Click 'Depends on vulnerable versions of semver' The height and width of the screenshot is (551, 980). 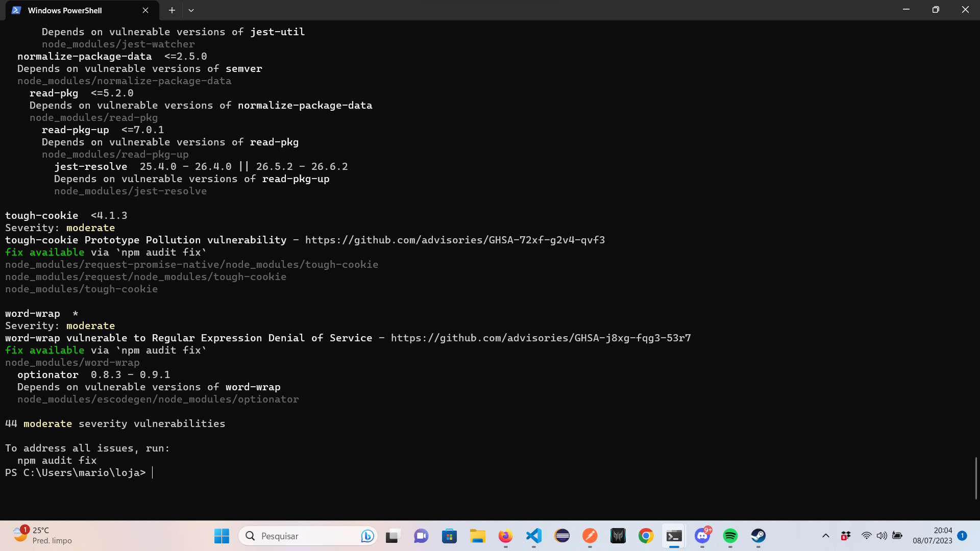pos(140,69)
